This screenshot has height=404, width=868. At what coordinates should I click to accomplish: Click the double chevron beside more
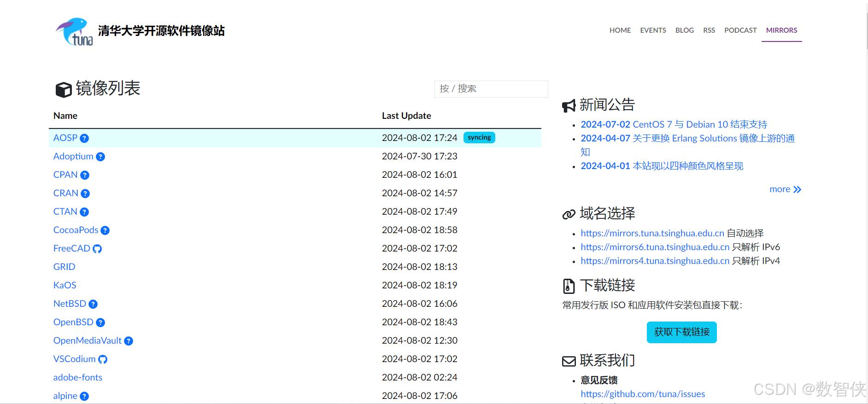[x=798, y=189]
